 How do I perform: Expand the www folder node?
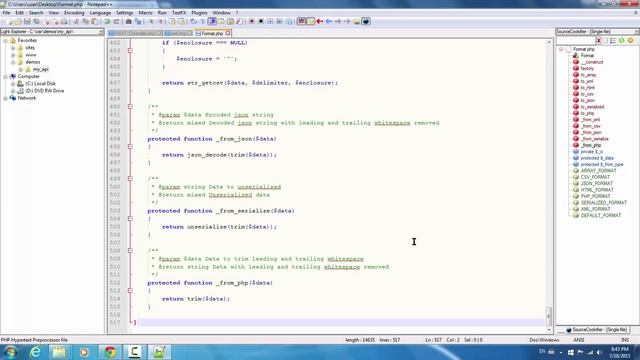click(x=13, y=55)
